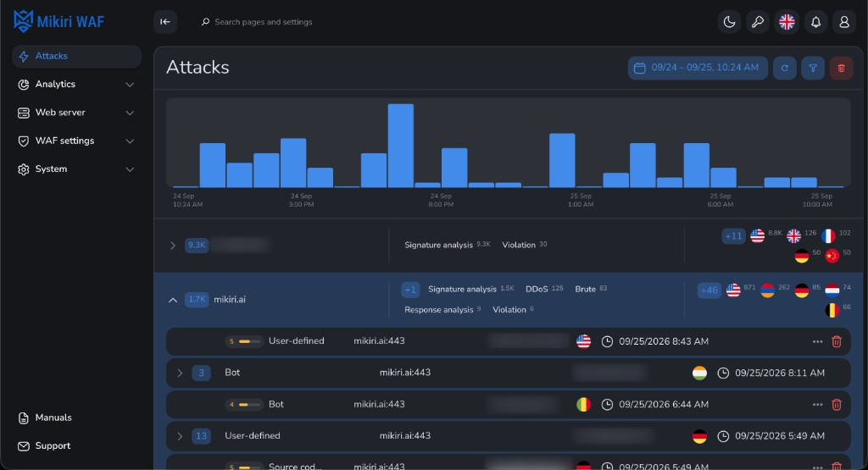Click the German flag in User-defined 13 row
Screen dimensions: 868x470
(699, 436)
